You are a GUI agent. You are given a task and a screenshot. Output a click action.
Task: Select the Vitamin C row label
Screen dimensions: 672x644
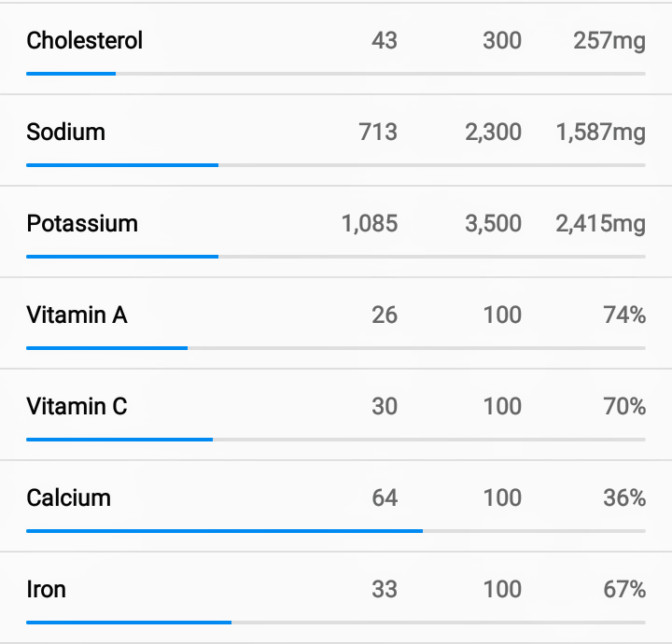coord(77,406)
